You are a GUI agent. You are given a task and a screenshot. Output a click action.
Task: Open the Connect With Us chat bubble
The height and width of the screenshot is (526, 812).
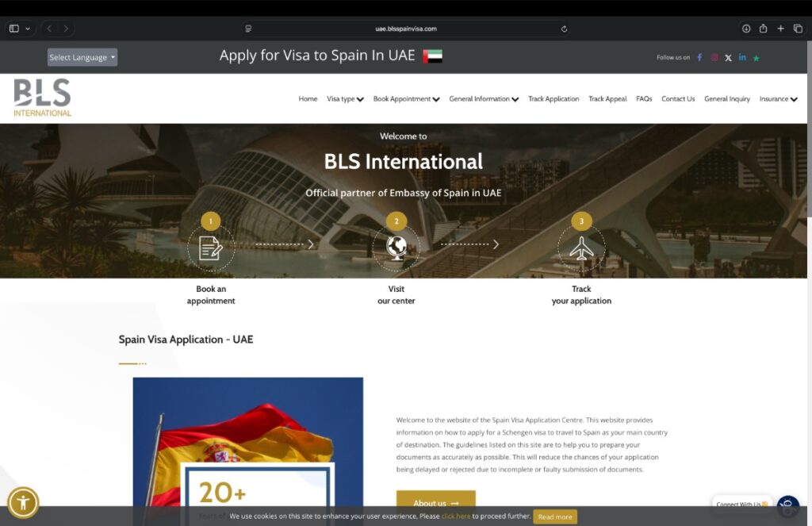[741, 504]
